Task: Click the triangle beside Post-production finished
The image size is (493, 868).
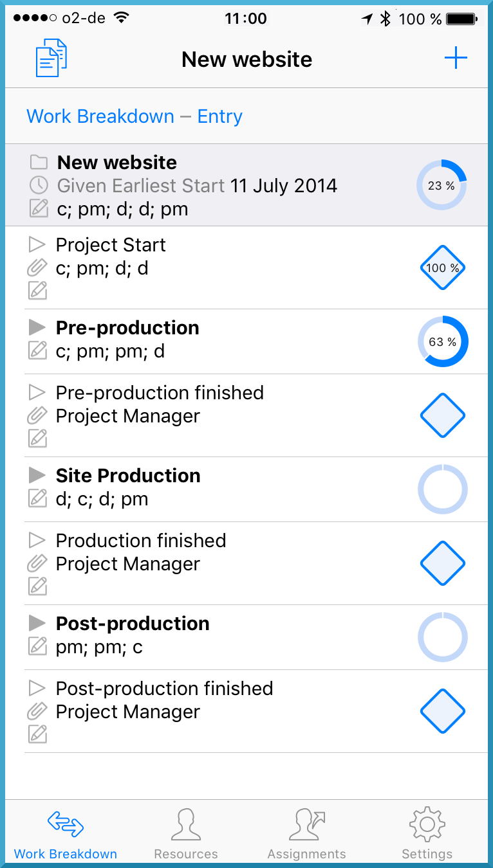Action: pos(37,688)
